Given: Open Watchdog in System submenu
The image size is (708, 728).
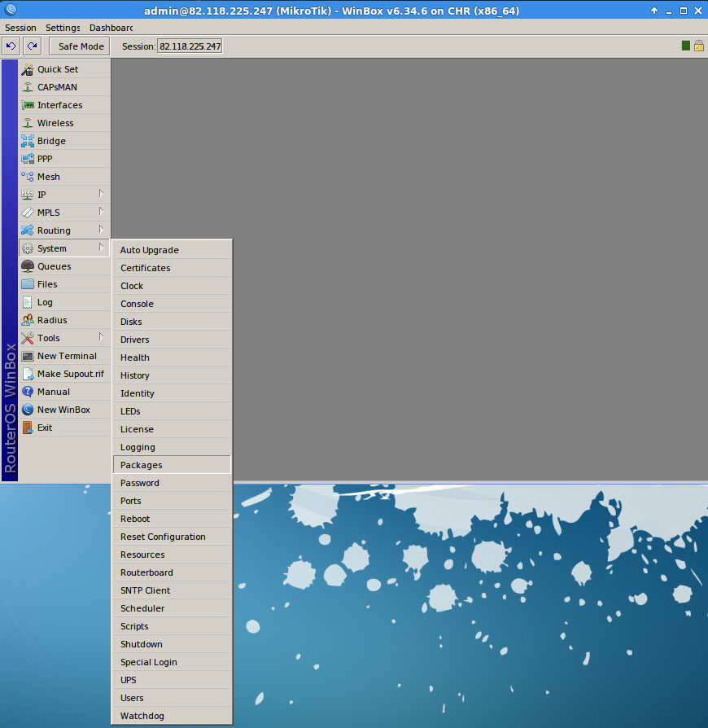Looking at the screenshot, I should tap(172, 716).
